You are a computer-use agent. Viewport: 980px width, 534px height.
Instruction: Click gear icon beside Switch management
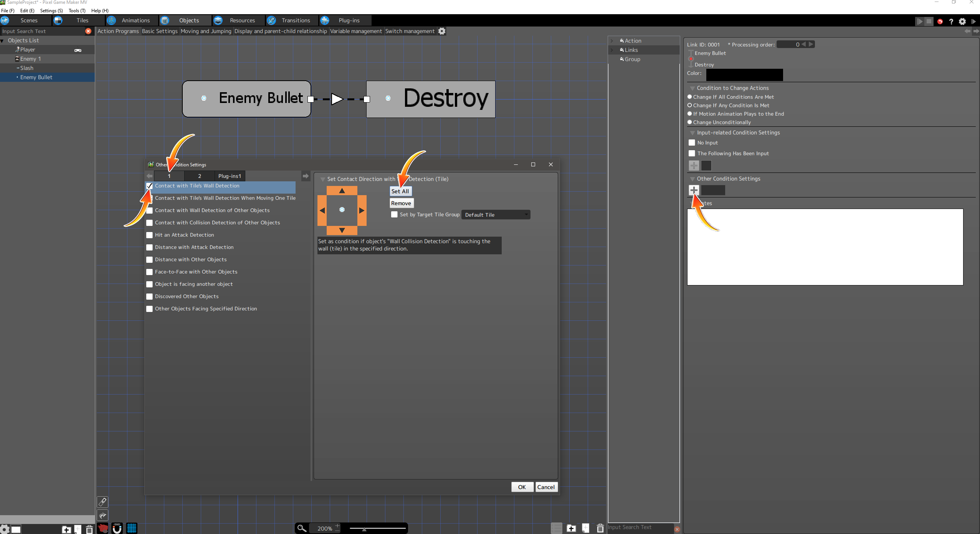(442, 31)
